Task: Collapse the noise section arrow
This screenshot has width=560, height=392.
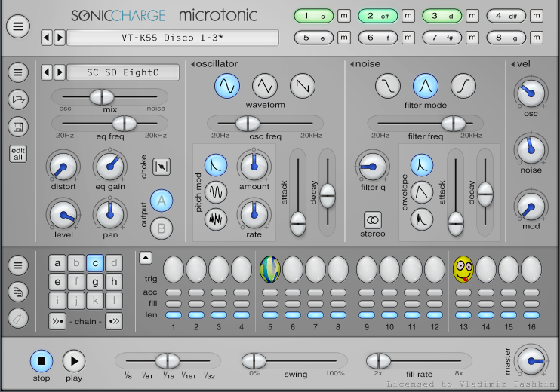Action: tap(352, 64)
